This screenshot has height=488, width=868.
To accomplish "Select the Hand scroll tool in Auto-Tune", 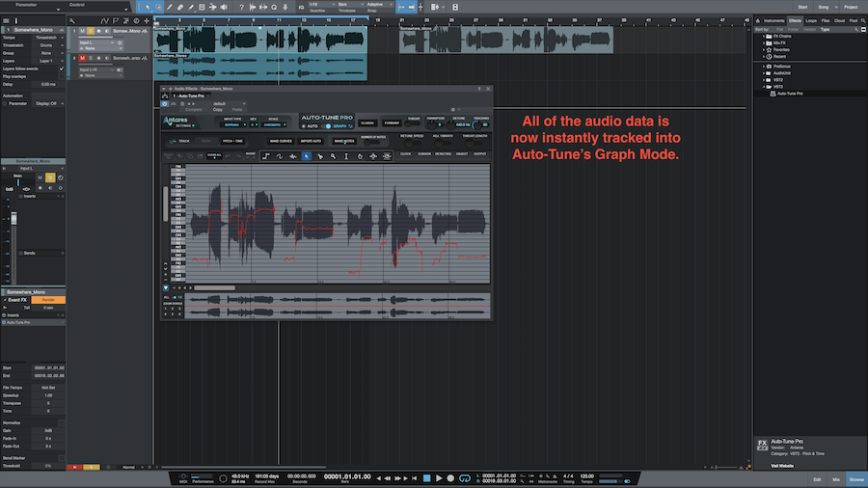I will [x=360, y=155].
